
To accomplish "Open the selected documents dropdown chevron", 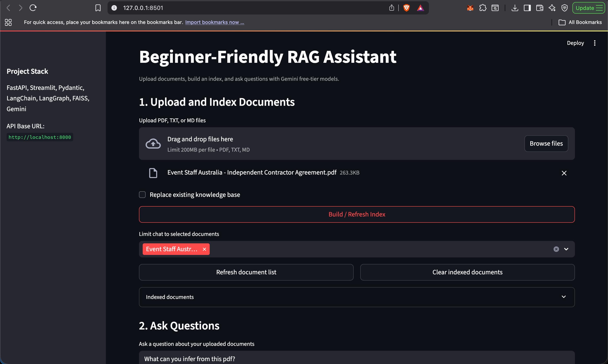I will point(566,249).
